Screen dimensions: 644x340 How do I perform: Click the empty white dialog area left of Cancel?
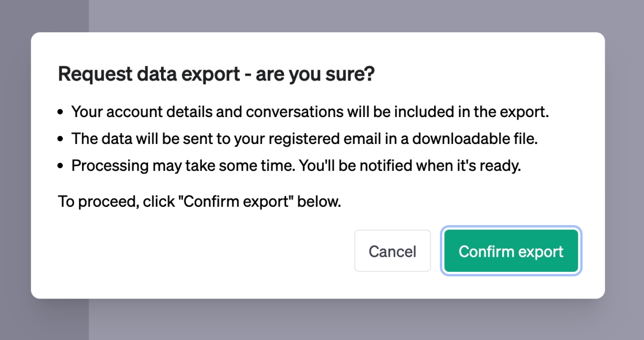204,252
